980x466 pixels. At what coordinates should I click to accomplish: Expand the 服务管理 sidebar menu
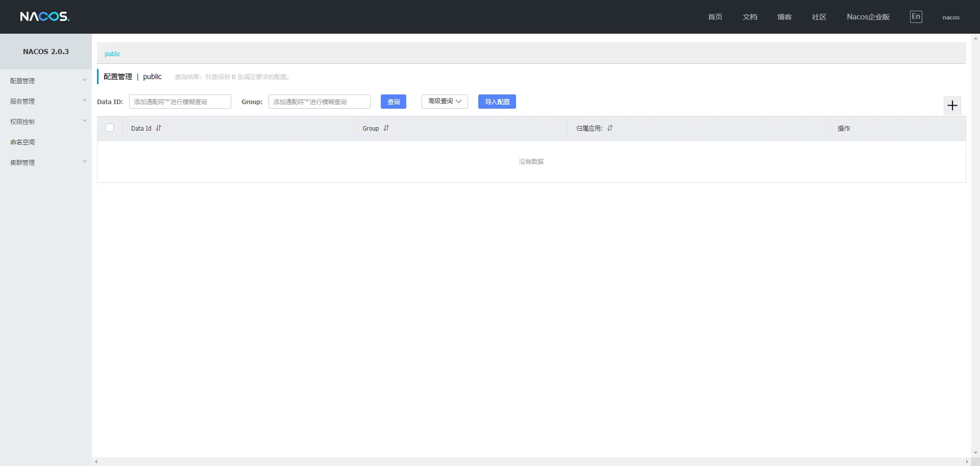(x=46, y=101)
